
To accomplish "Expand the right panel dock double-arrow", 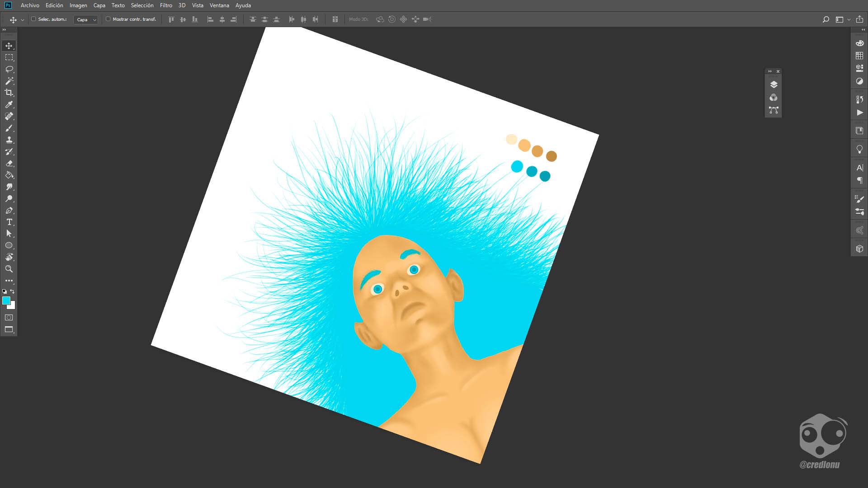I will point(863,30).
